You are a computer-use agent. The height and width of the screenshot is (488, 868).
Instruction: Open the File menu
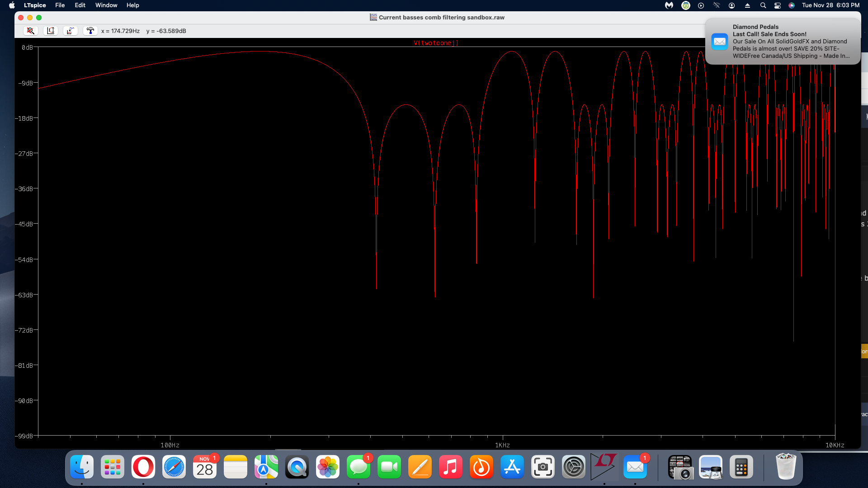click(x=60, y=5)
